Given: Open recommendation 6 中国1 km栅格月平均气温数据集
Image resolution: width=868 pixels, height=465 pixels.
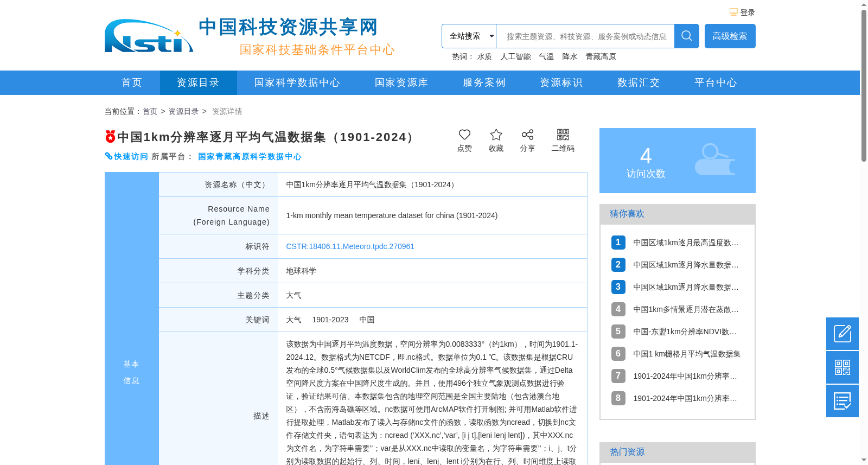Looking at the screenshot, I should [687, 354].
